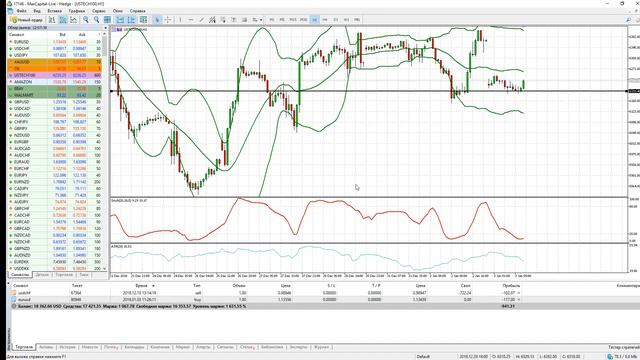Select D1 timeframe

(336, 20)
